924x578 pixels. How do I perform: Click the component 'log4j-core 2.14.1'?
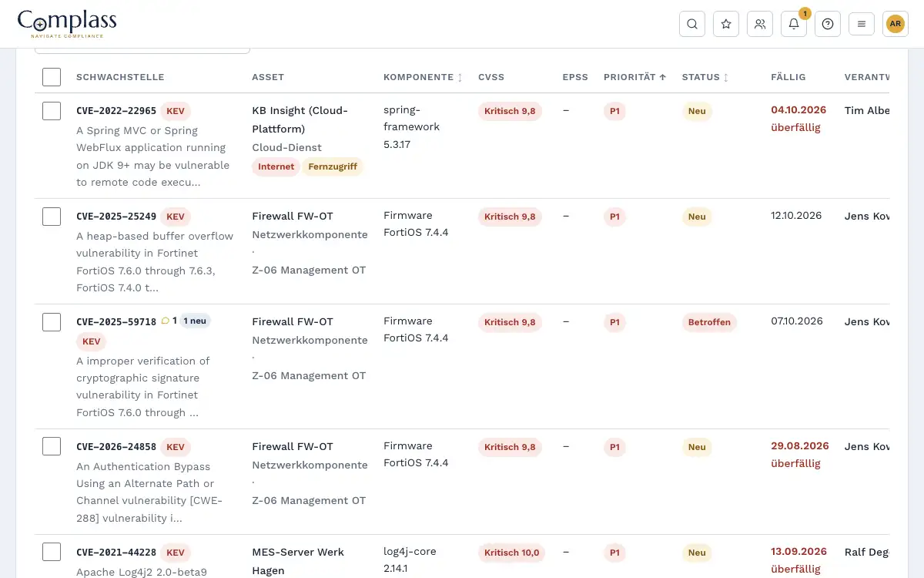(410, 560)
